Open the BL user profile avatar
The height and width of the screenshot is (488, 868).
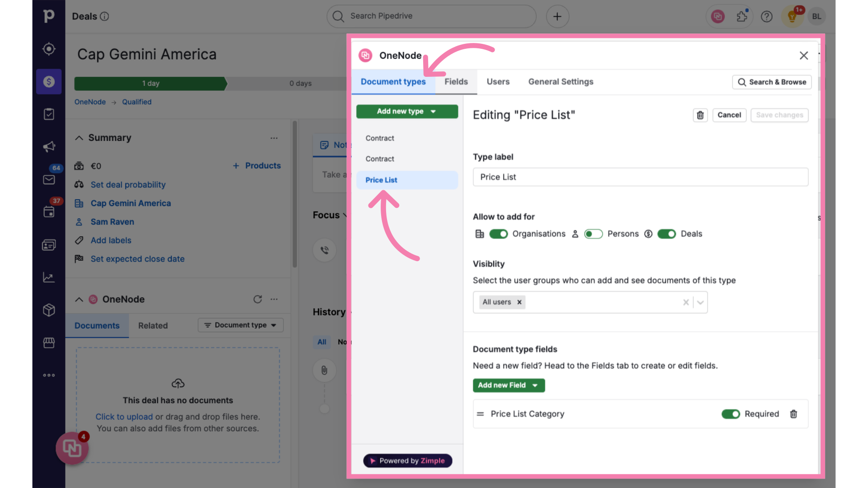(x=816, y=16)
